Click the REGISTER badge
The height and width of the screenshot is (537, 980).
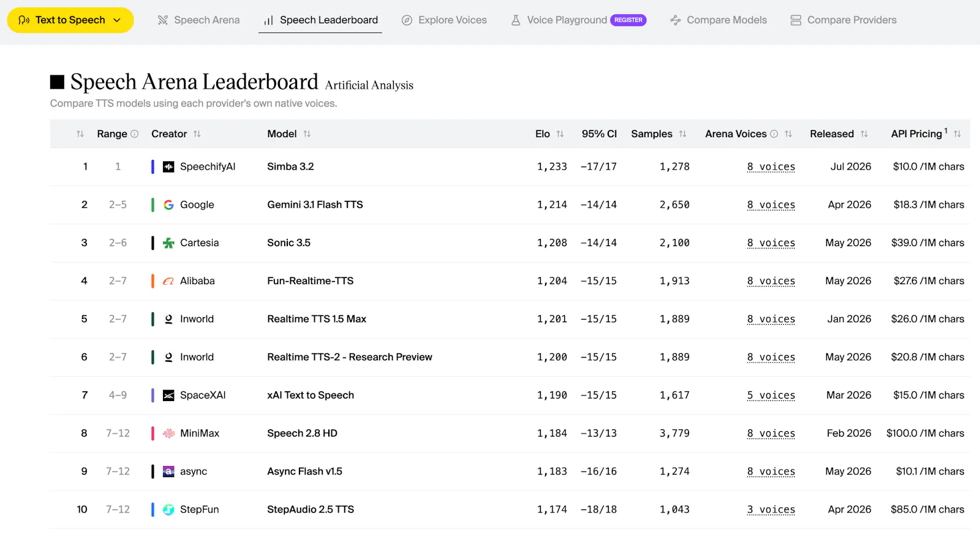tap(628, 20)
